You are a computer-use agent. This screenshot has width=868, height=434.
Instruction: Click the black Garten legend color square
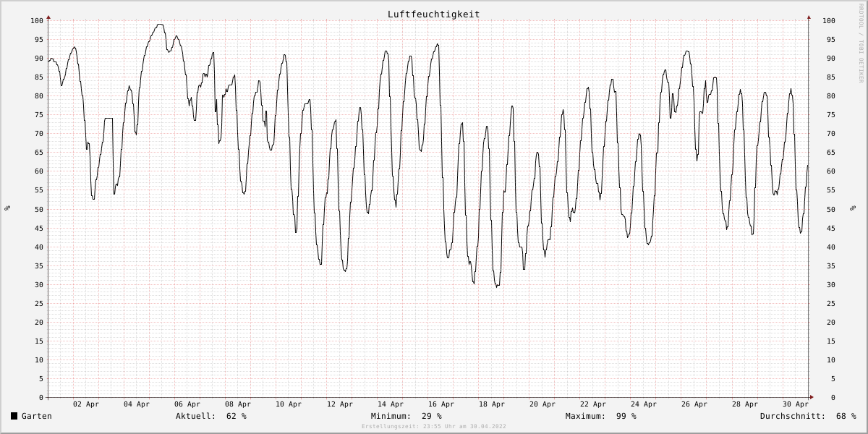click(x=14, y=416)
